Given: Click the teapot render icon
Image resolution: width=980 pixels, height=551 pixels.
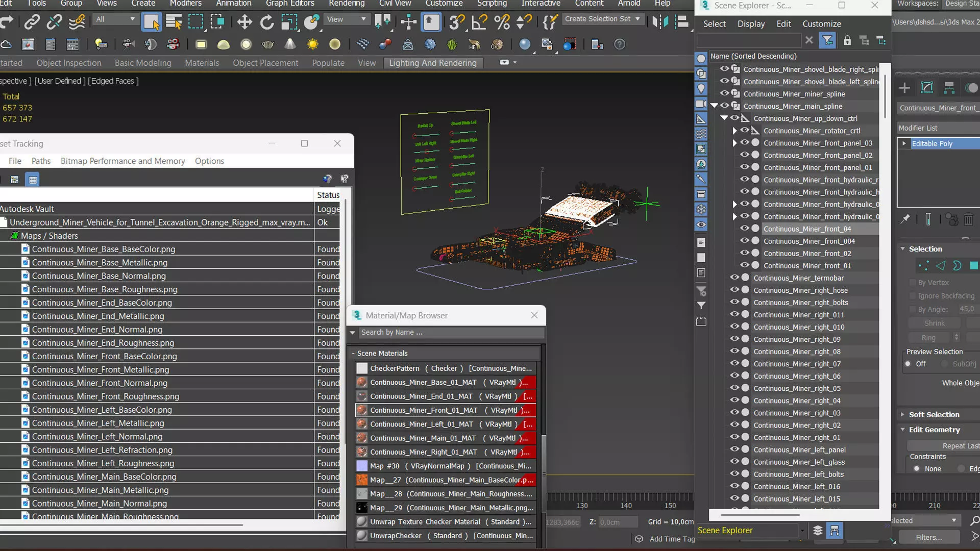Looking at the screenshot, I should coord(268,45).
